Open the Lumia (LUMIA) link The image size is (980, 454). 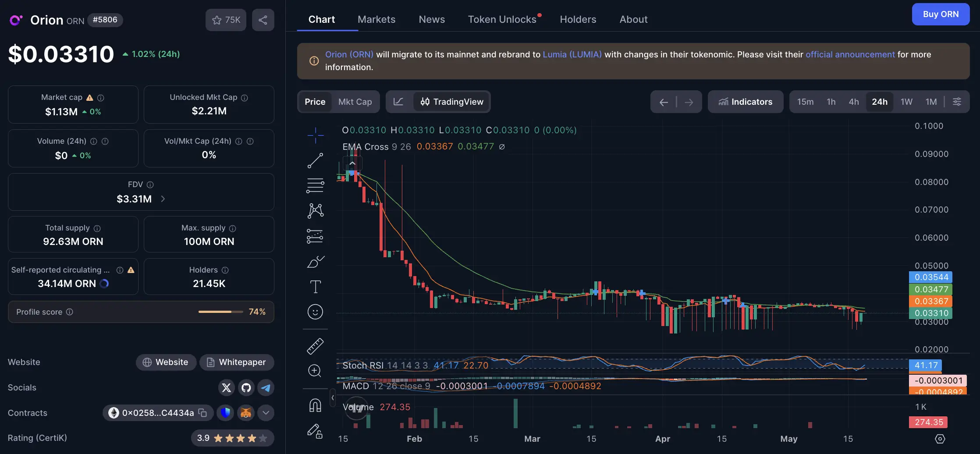(572, 54)
